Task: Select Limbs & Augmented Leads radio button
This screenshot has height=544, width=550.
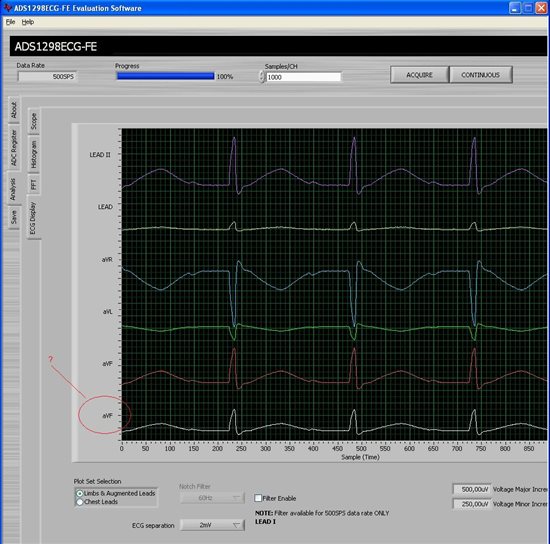Action: [80, 493]
